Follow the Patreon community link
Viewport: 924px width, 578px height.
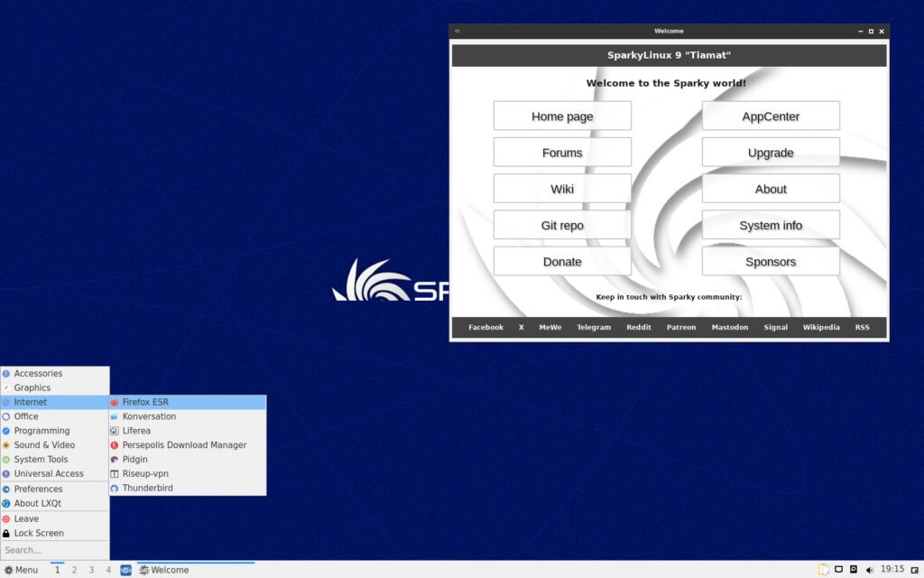click(681, 327)
